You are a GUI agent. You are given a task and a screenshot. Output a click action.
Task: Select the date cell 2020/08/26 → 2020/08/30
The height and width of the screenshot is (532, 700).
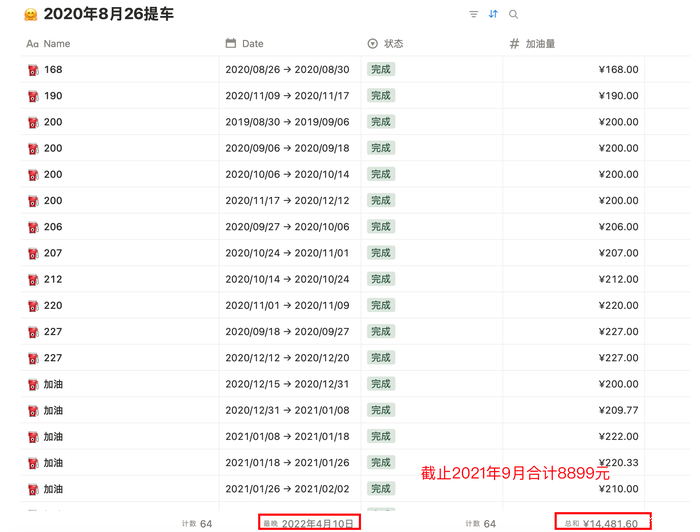[287, 70]
